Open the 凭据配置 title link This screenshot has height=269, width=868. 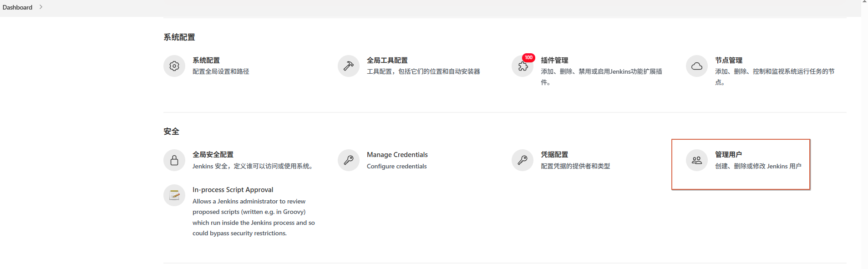554,154
